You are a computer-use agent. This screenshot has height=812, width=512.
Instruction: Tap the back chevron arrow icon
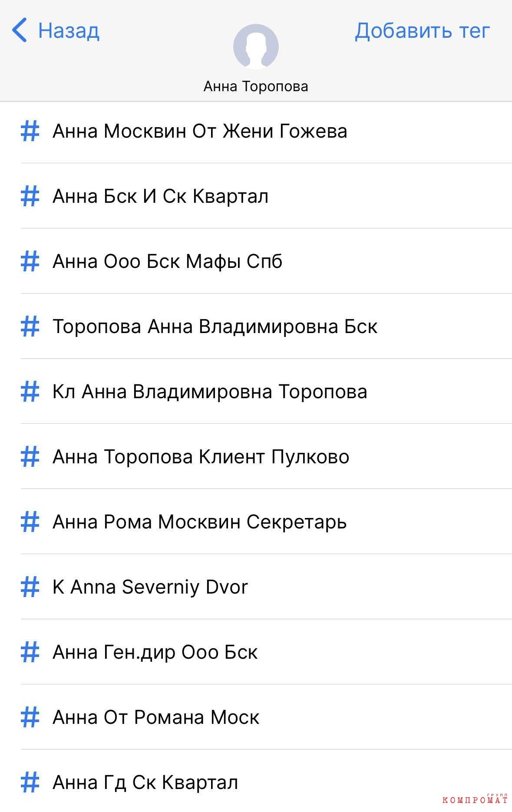click(20, 30)
